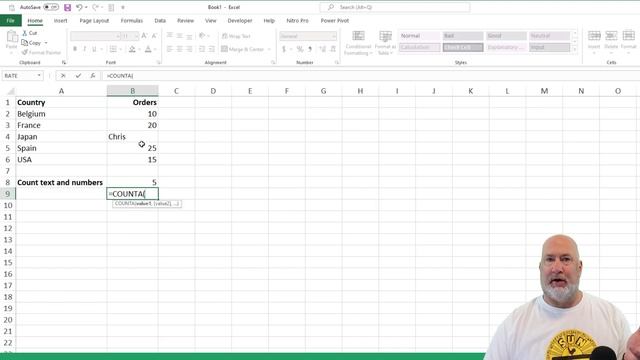Click the Conditional Formatting icon
Image resolution: width=640 pixels, height=360 pixels.
358,43
